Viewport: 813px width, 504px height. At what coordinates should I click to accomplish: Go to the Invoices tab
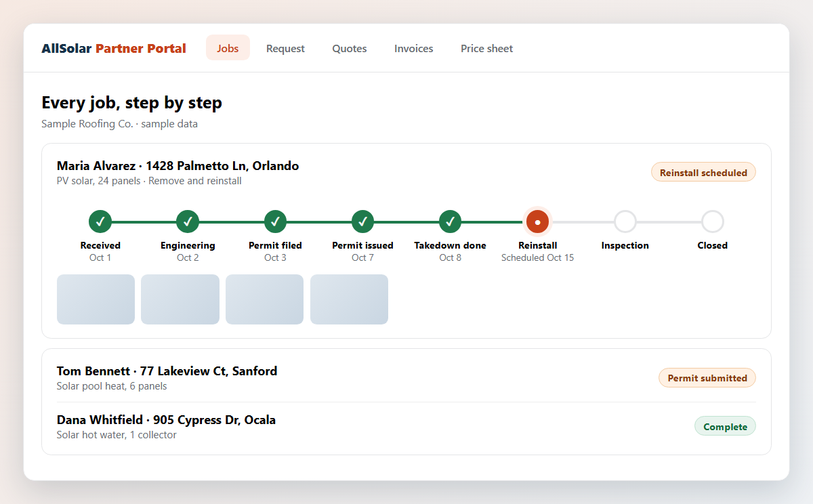(414, 48)
